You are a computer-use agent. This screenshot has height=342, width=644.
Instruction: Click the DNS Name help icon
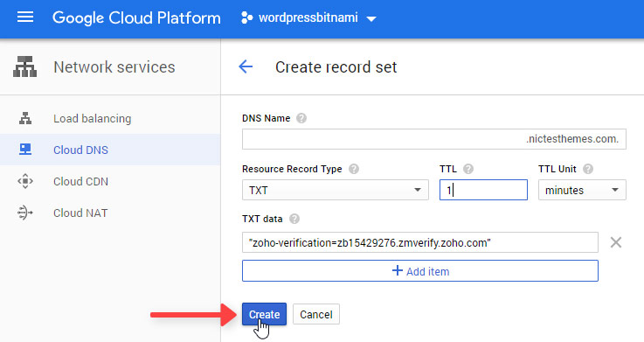(x=301, y=118)
